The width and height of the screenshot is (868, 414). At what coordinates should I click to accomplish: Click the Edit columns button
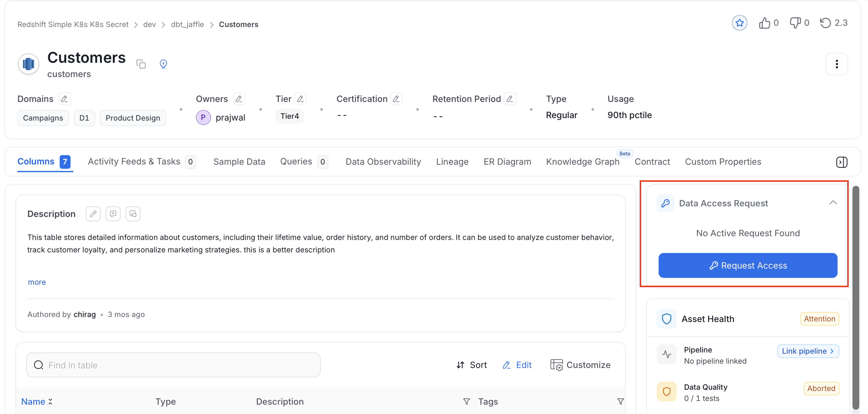coord(517,365)
